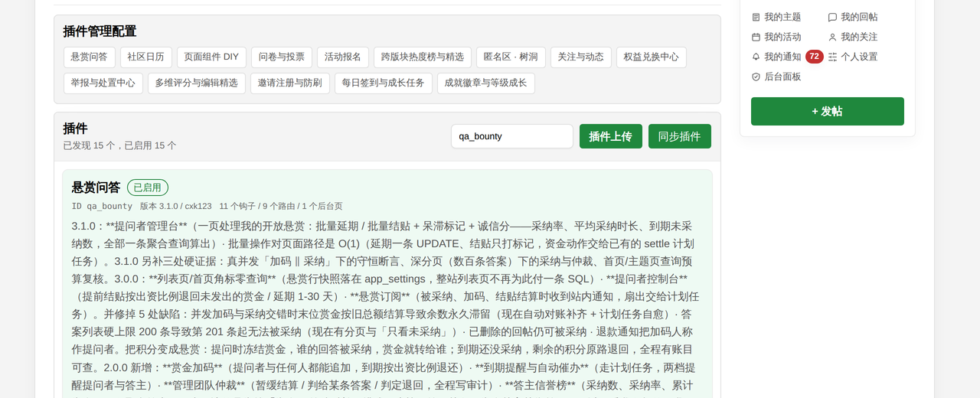
Task: Click the red 72 notification badge
Action: coord(814,57)
